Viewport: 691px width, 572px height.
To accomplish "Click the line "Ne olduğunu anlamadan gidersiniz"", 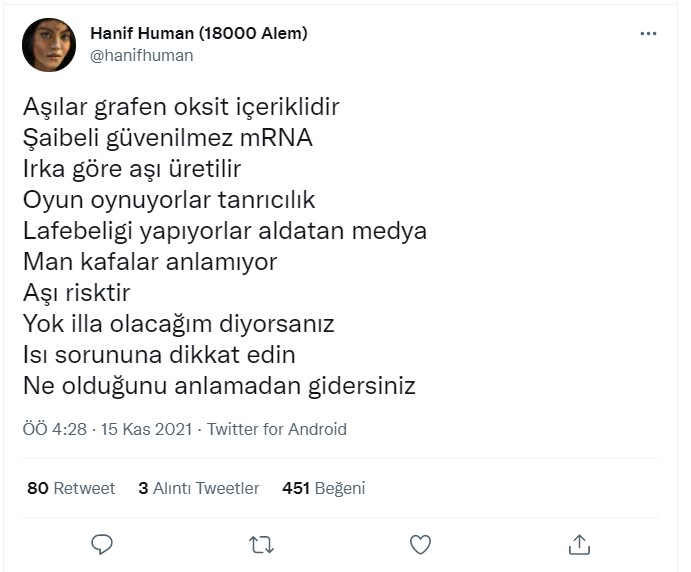I will (x=219, y=385).
